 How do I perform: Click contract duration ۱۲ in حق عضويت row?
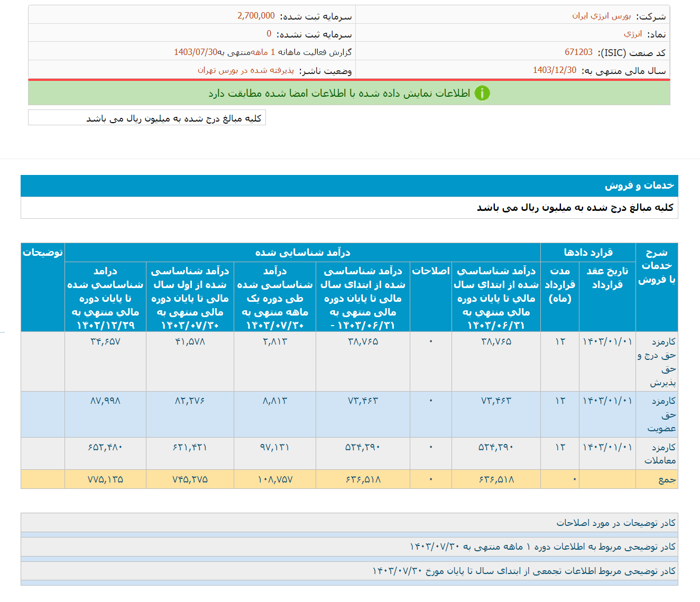(x=560, y=401)
